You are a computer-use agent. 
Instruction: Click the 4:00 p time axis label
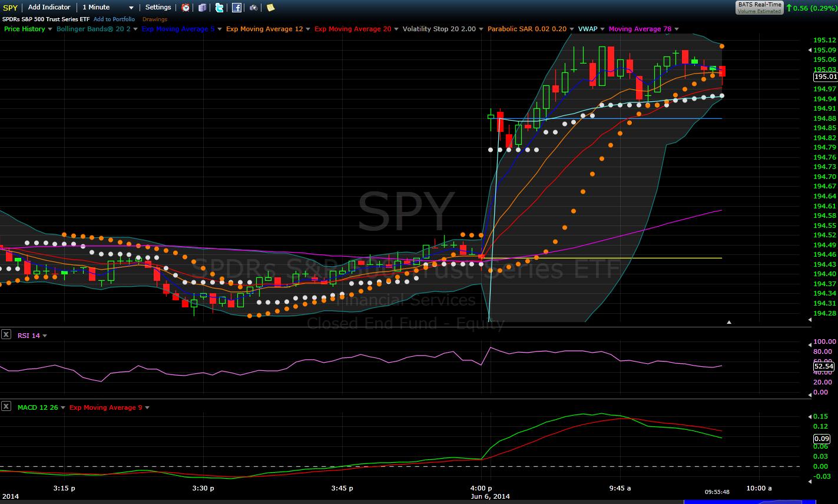[481, 488]
